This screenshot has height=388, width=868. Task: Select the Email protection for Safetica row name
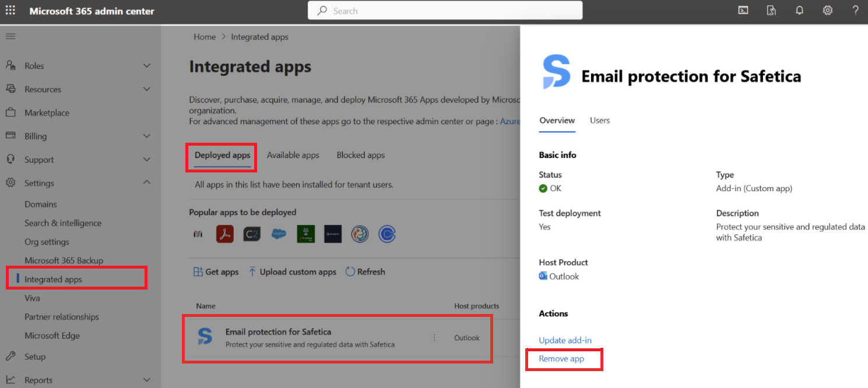pyautogui.click(x=278, y=331)
